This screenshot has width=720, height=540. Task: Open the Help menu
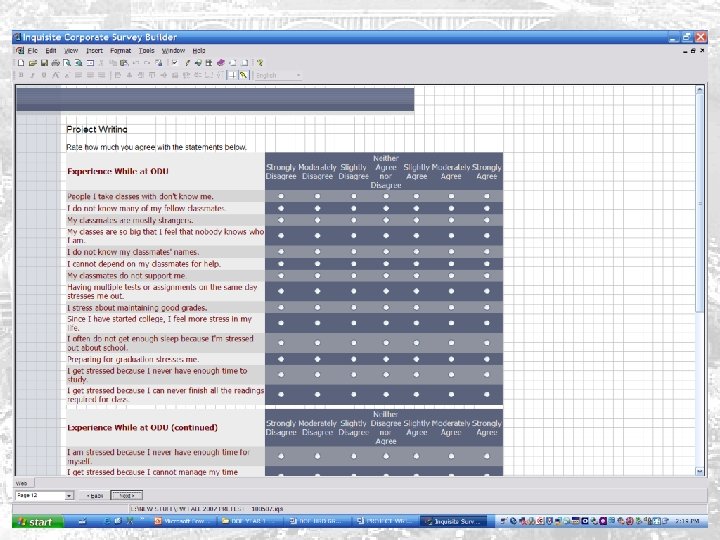coord(199,51)
